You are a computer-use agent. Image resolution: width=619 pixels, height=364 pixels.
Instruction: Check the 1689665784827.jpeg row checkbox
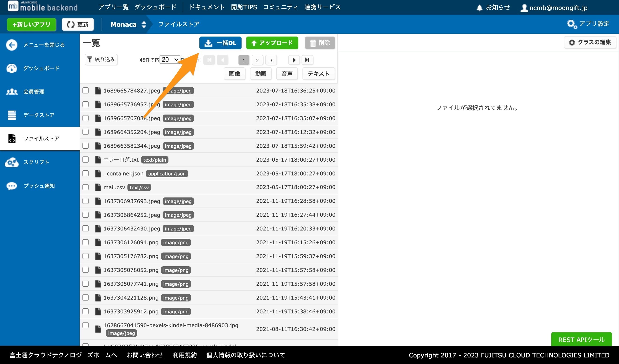[86, 90]
